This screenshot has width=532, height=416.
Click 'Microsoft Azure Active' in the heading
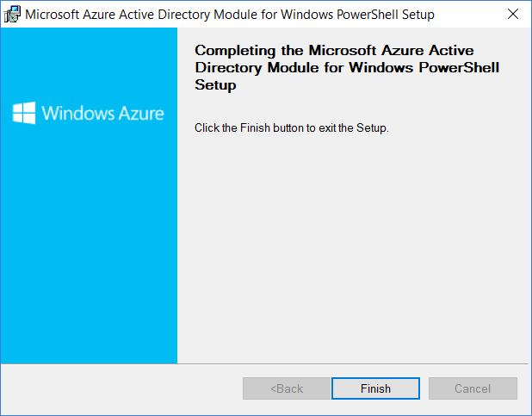391,50
